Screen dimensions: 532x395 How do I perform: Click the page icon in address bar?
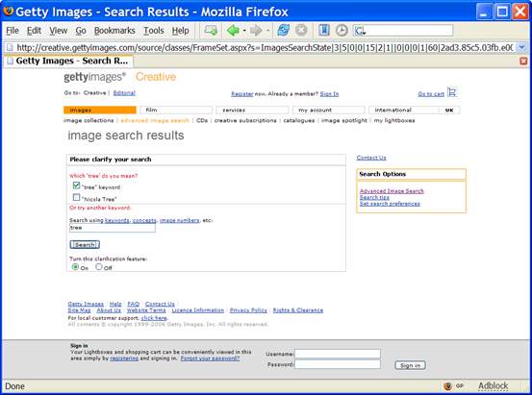[x=10, y=47]
